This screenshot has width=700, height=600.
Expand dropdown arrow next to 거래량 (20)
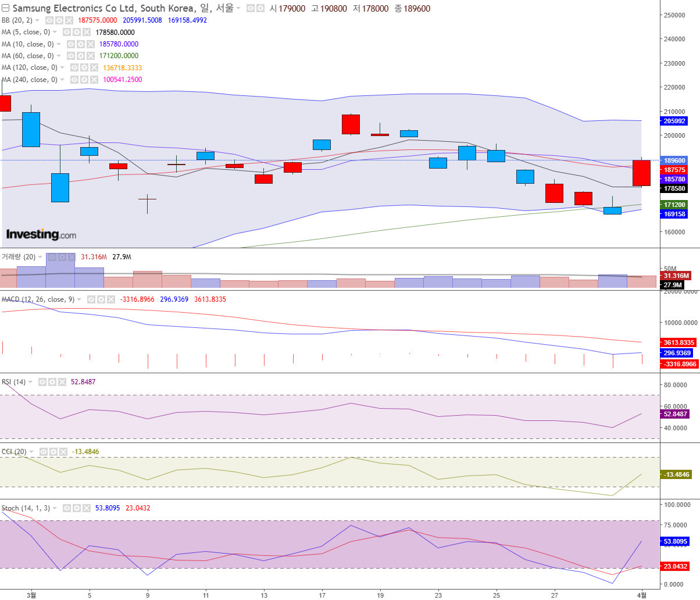[x=40, y=257]
